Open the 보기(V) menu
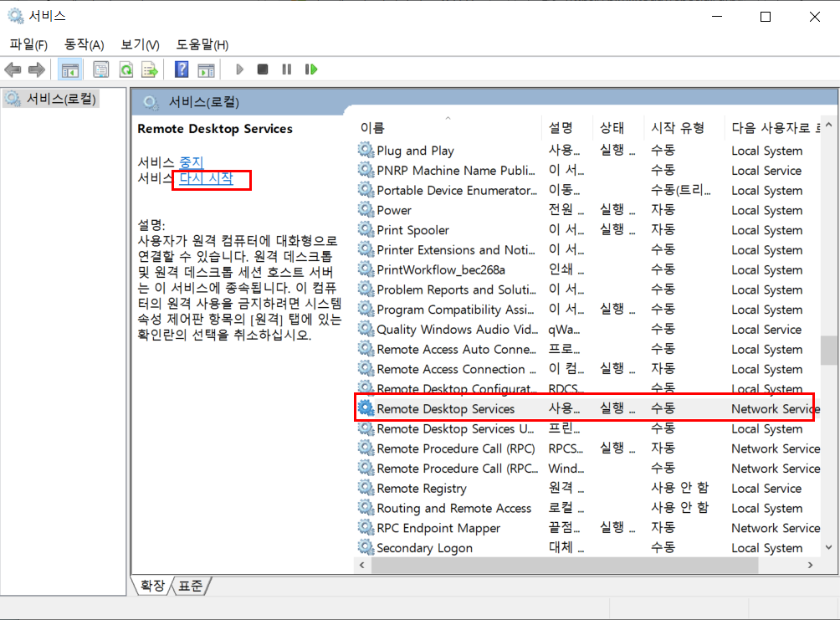The height and width of the screenshot is (620, 840). click(x=141, y=44)
